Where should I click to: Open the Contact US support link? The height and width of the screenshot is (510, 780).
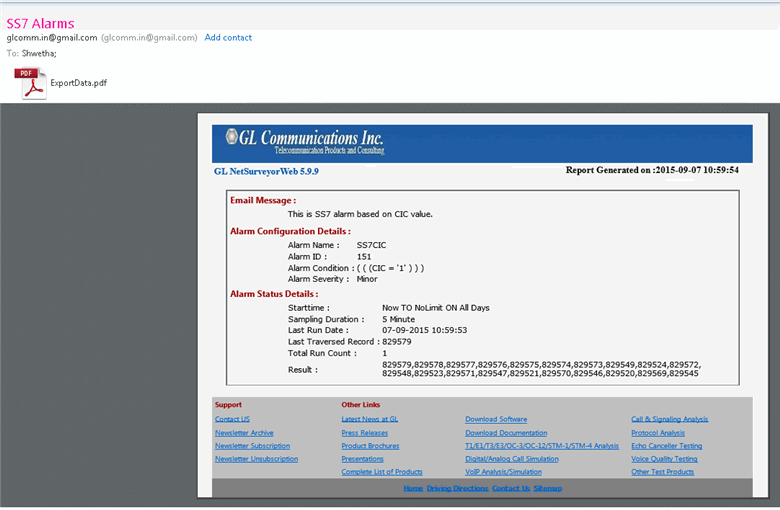coord(232,419)
